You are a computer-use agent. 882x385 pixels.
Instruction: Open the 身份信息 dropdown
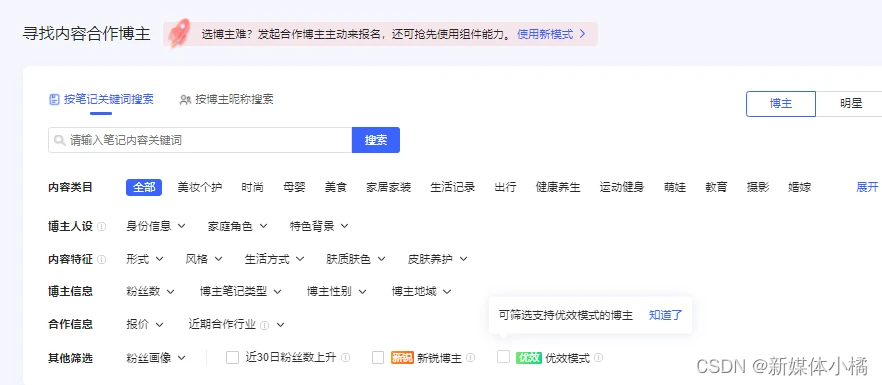(156, 226)
